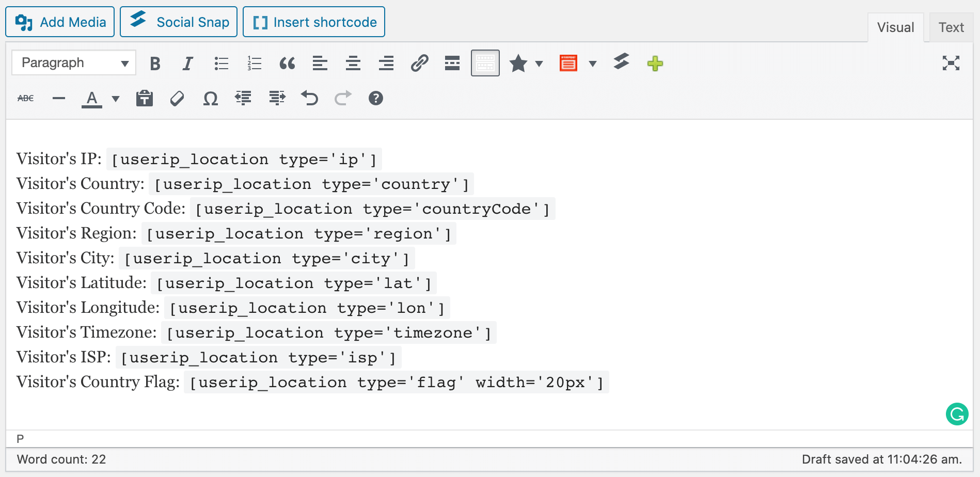Apply blockquote formatting

287,63
